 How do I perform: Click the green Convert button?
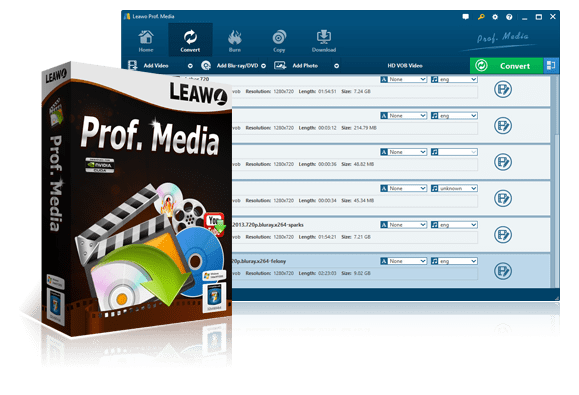[507, 66]
